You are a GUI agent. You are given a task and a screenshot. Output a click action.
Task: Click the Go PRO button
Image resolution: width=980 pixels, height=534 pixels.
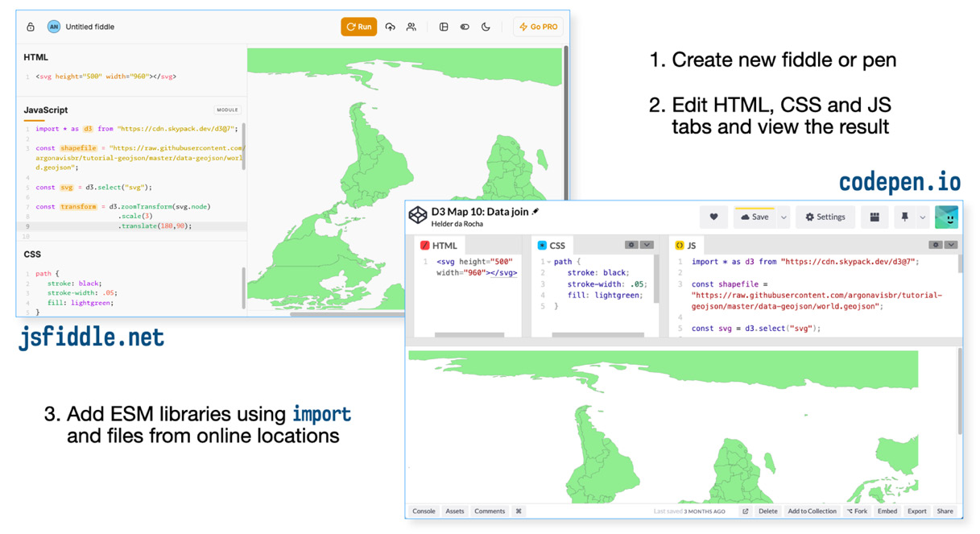(538, 27)
